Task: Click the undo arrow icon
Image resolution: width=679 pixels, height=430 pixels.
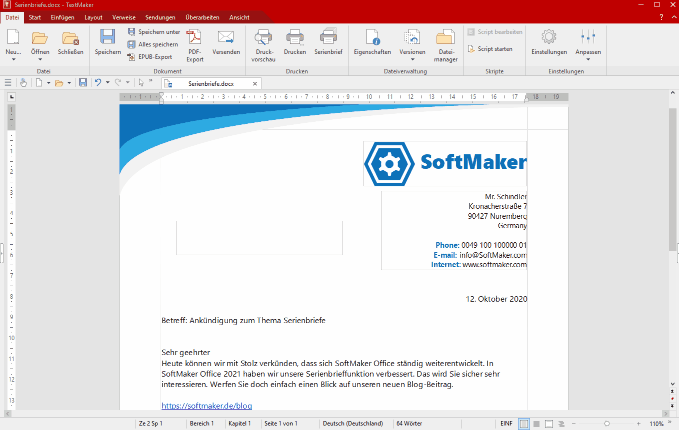Action: coord(98,83)
